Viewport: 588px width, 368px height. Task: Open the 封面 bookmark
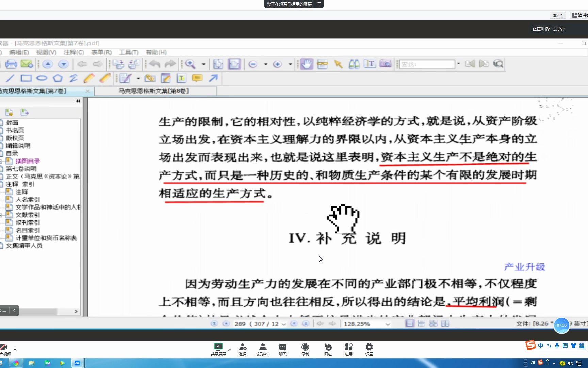click(12, 123)
